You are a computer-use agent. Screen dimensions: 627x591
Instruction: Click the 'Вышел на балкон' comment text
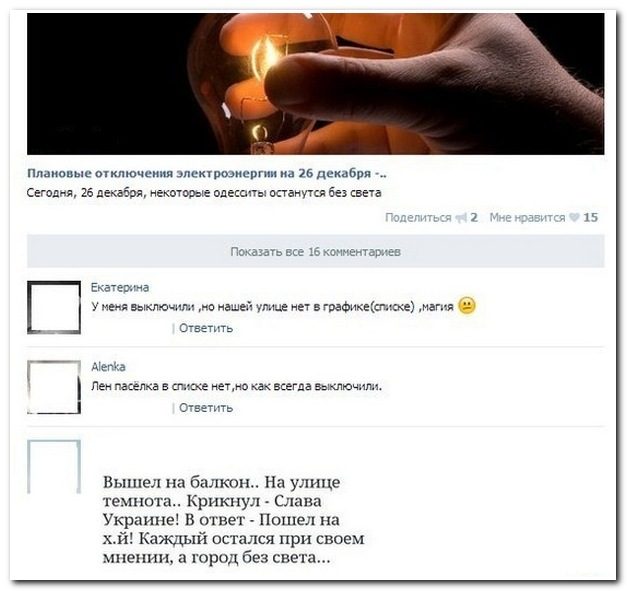234,519
